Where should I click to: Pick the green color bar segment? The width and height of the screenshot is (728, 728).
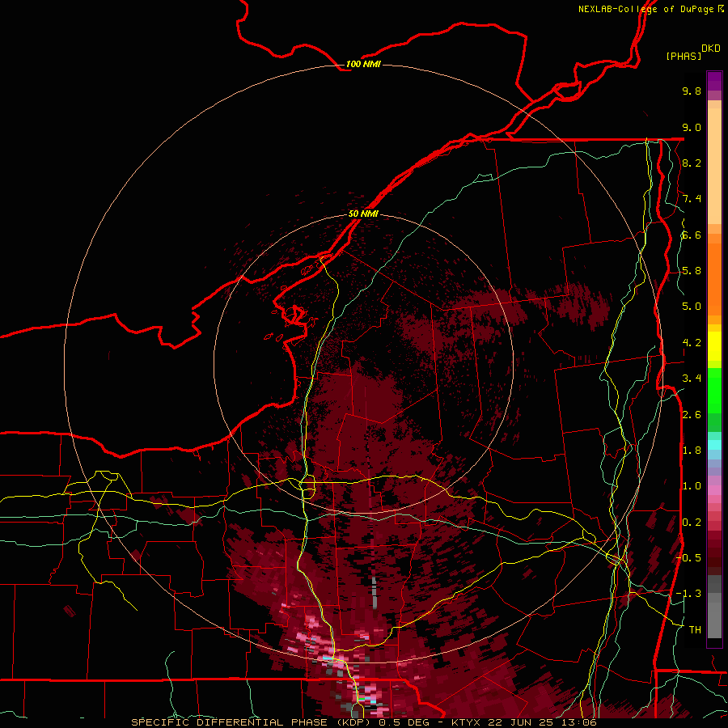coord(714,390)
